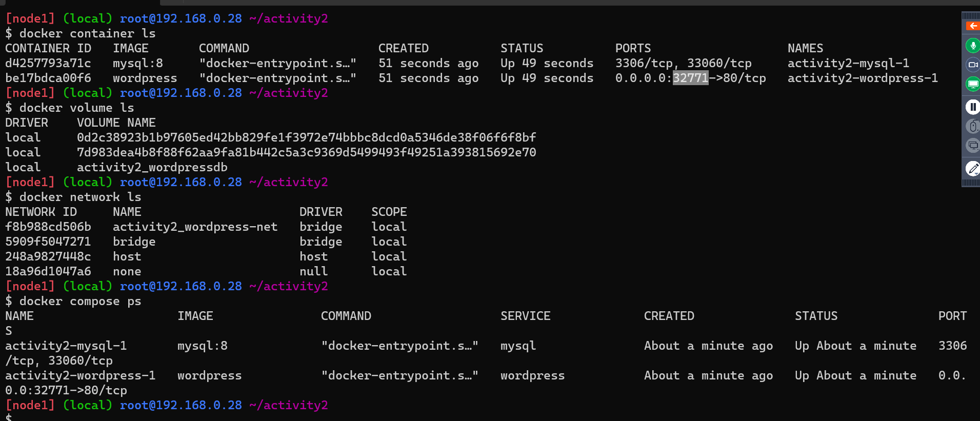
Task: Mute the microphone in recording toolbar
Action: point(972,46)
